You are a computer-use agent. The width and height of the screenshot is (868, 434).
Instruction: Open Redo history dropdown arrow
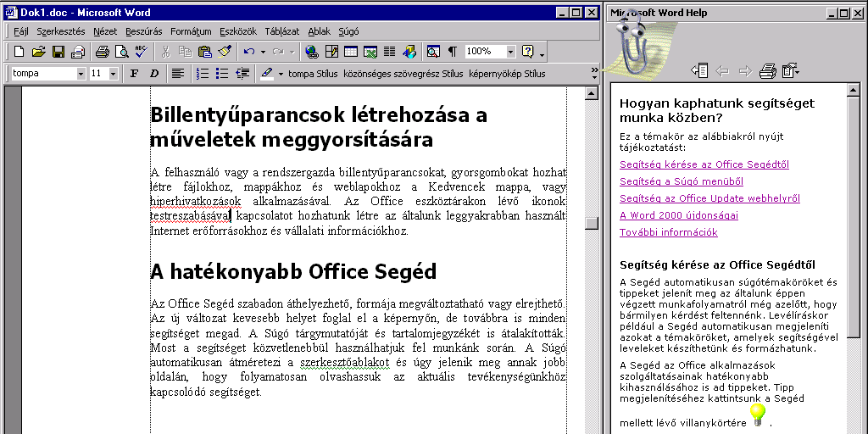292,52
